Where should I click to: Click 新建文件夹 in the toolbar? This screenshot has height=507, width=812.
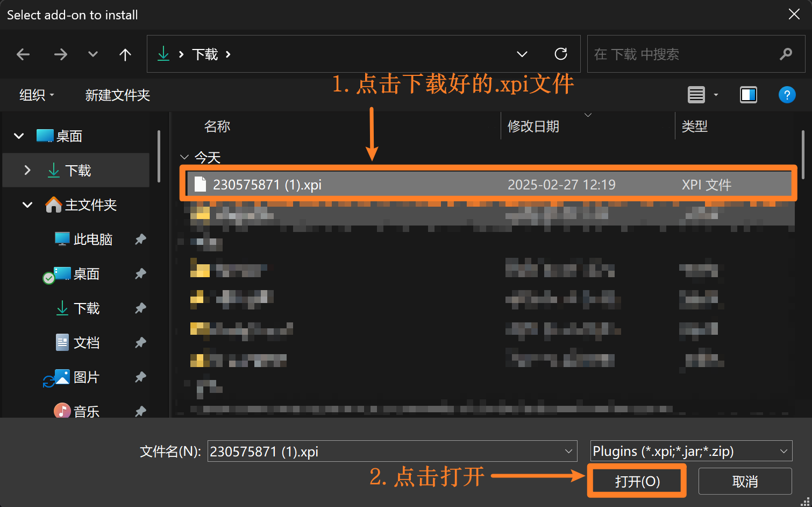[x=118, y=95]
